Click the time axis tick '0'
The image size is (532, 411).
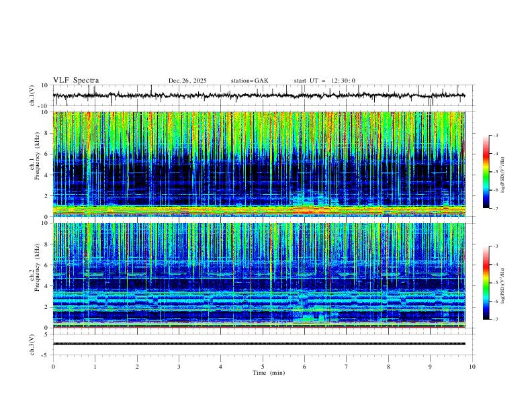[x=53, y=367]
